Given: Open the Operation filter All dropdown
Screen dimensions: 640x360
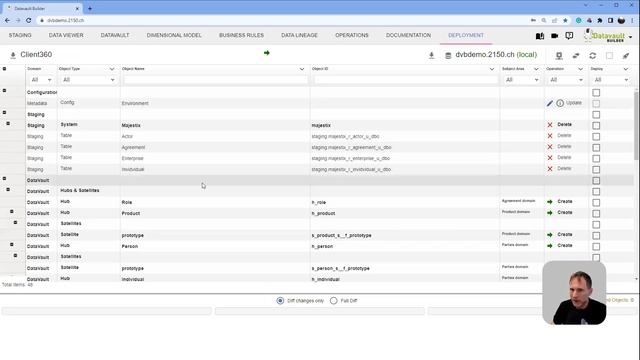Looking at the screenshot, I should 566,80.
